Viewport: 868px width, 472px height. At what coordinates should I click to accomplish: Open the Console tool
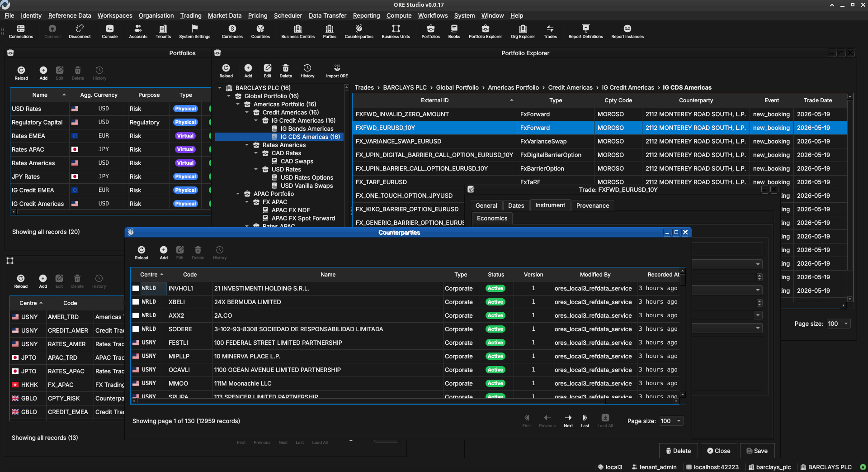[109, 32]
